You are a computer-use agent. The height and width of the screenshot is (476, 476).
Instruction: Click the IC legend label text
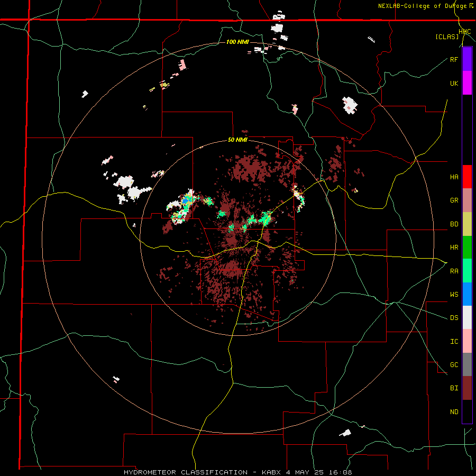(x=454, y=342)
